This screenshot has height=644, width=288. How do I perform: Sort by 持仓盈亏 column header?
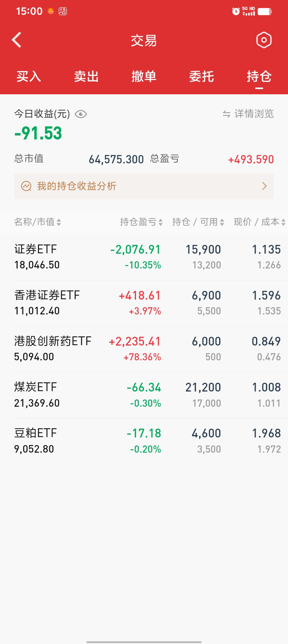(141, 222)
